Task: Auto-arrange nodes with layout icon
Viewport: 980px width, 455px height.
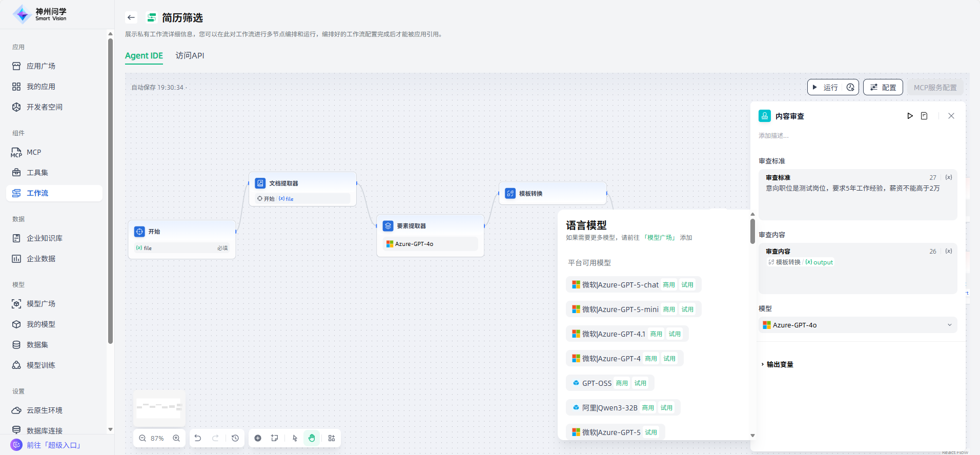Action: coord(332,438)
